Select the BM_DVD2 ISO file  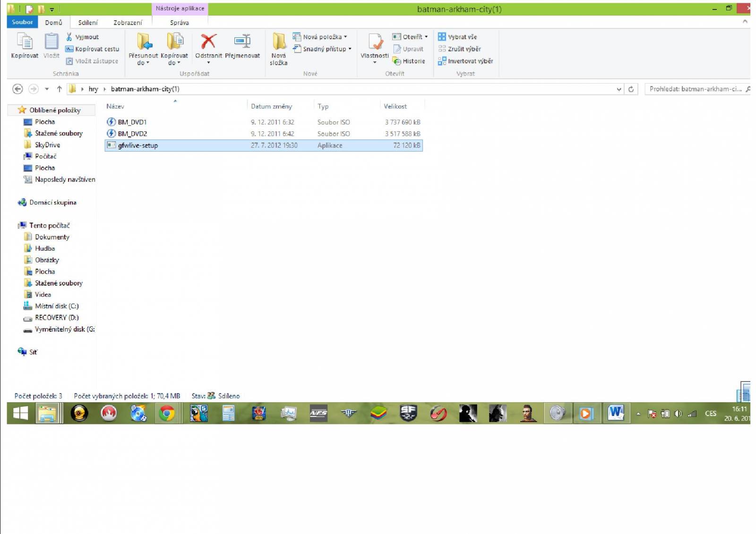coord(264,134)
